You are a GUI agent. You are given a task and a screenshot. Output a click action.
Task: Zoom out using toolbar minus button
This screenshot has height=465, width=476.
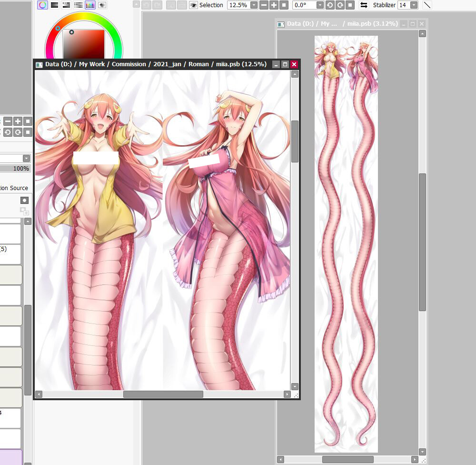[264, 5]
